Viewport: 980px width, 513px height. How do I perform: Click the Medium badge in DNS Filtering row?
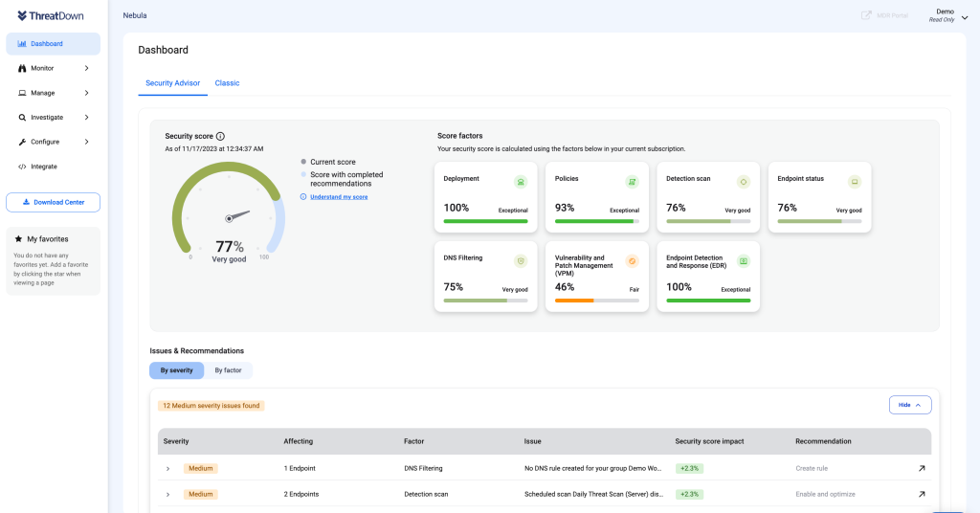coord(201,468)
